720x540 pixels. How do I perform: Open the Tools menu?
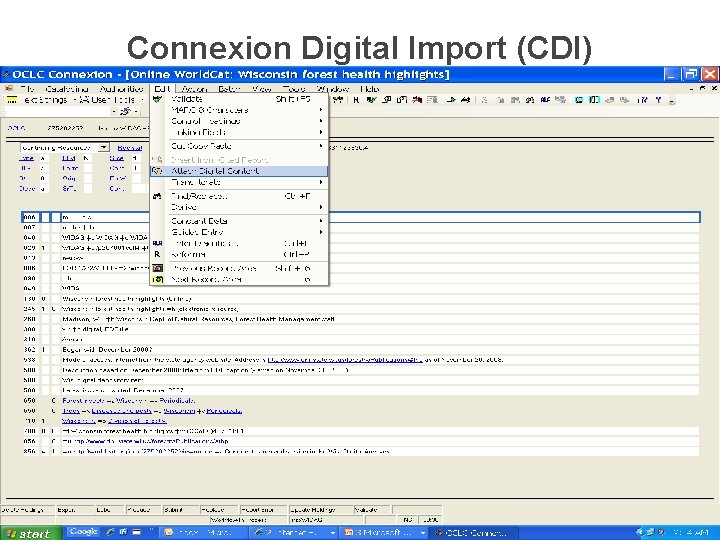(x=294, y=89)
